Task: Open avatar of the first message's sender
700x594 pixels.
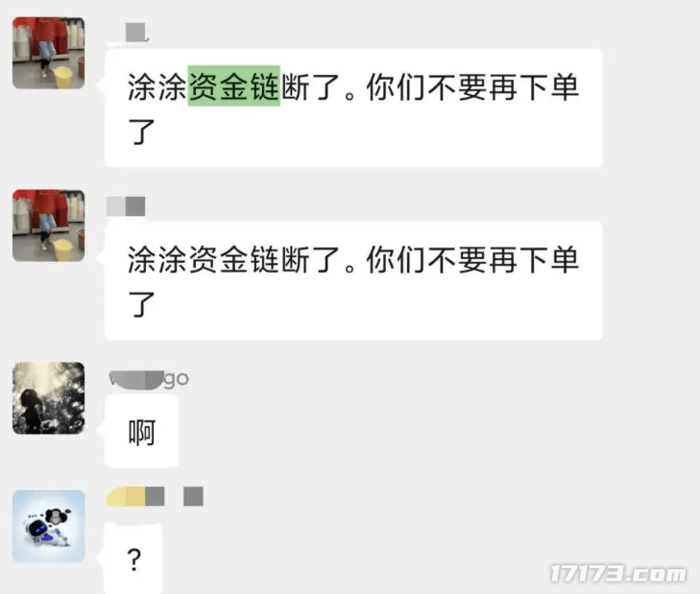Action: click(x=48, y=53)
